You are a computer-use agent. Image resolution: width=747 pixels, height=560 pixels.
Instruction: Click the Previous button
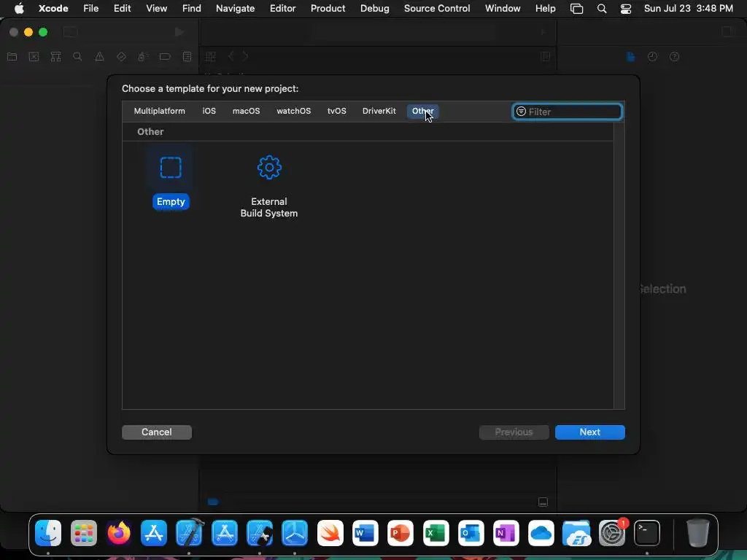(514, 432)
